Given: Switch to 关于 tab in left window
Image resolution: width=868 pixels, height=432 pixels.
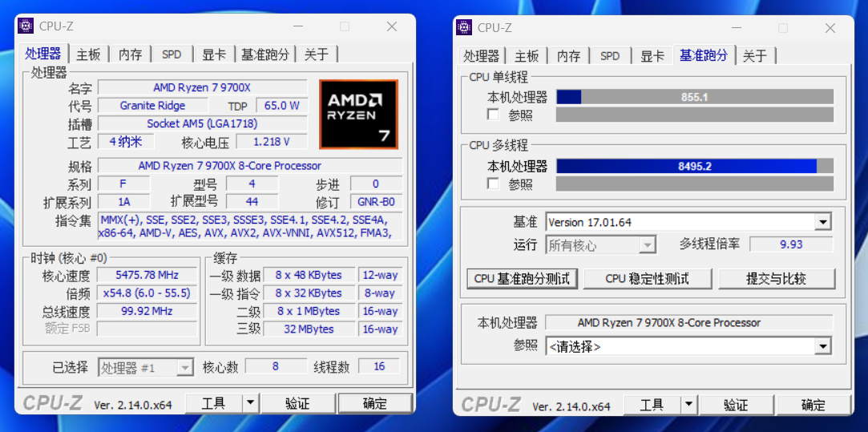Looking at the screenshot, I should pyautogui.click(x=317, y=55).
